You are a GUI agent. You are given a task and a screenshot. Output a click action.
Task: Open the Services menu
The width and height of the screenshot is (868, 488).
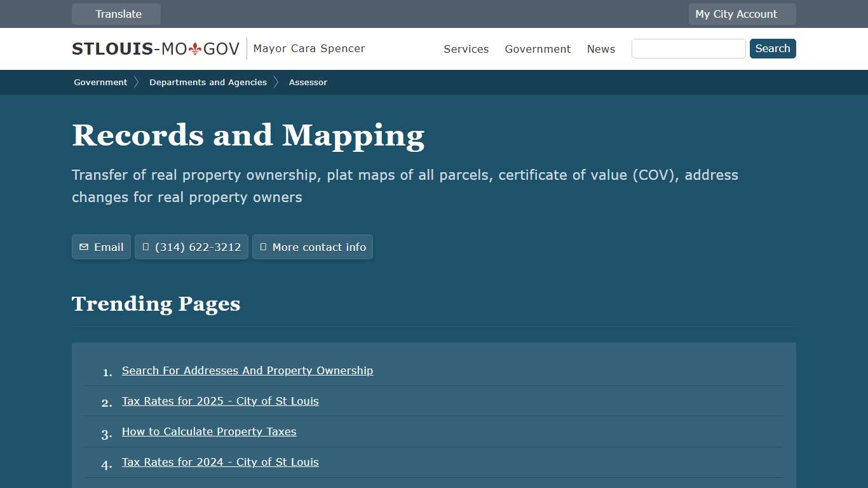(x=466, y=49)
